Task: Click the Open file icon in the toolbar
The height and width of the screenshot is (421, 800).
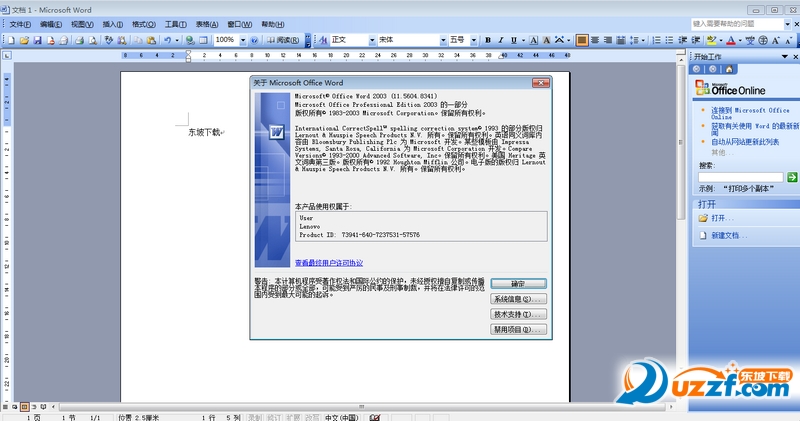Action: click(x=24, y=40)
